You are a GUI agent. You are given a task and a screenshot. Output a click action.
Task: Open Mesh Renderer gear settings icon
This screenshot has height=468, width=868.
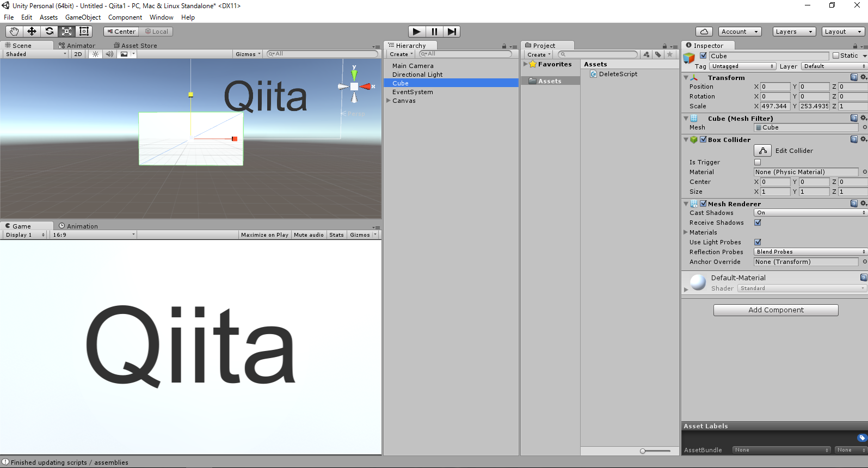[x=863, y=204]
